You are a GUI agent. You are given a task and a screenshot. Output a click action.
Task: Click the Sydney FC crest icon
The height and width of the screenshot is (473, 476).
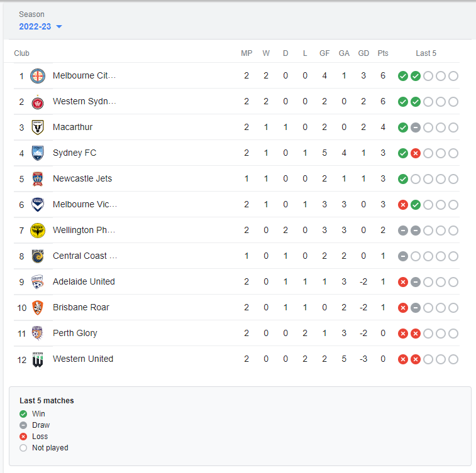[38, 153]
